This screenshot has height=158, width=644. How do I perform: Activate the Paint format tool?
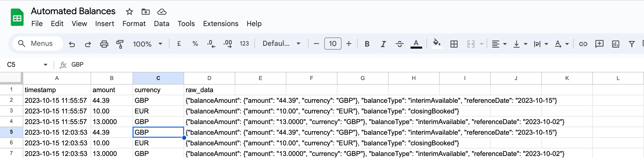[x=120, y=44]
